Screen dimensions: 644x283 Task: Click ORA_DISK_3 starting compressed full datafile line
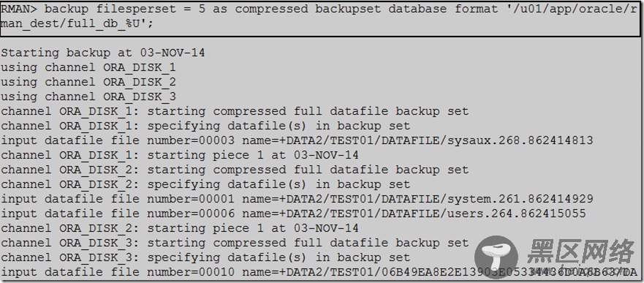(235, 243)
